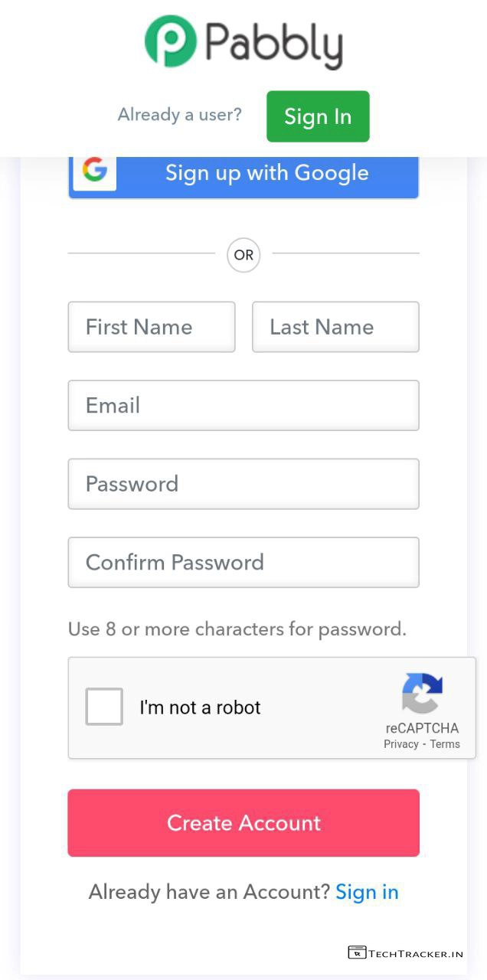The image size is (487, 980).
Task: Click the OR divider circle
Action: [x=243, y=255]
